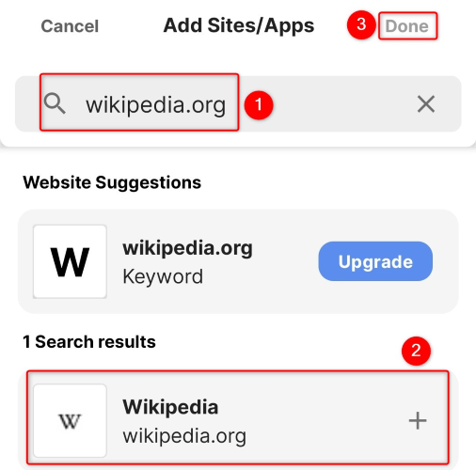Click the red step 2 marker

tap(416, 351)
